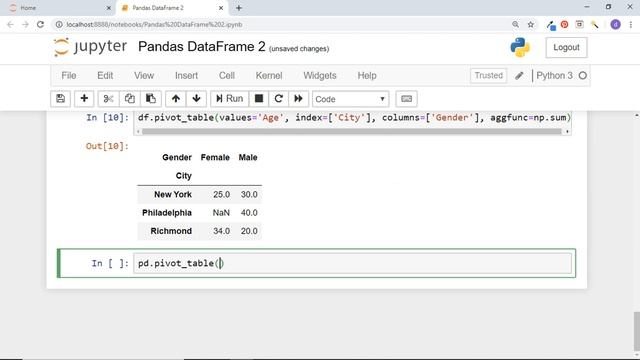Click the Python logo icon
This screenshot has width=640, height=360.
tap(520, 47)
